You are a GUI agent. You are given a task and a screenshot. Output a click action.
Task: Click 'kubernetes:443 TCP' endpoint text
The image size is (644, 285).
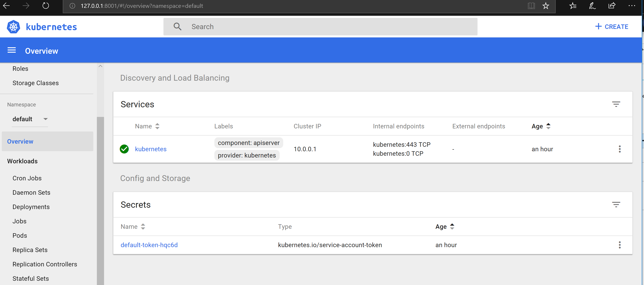(x=402, y=144)
